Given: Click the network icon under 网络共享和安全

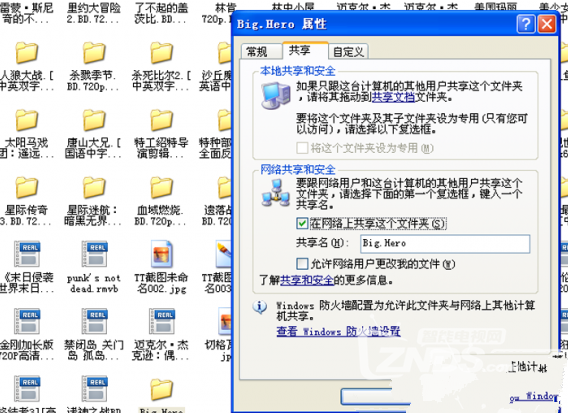Looking at the screenshot, I should point(276,192).
